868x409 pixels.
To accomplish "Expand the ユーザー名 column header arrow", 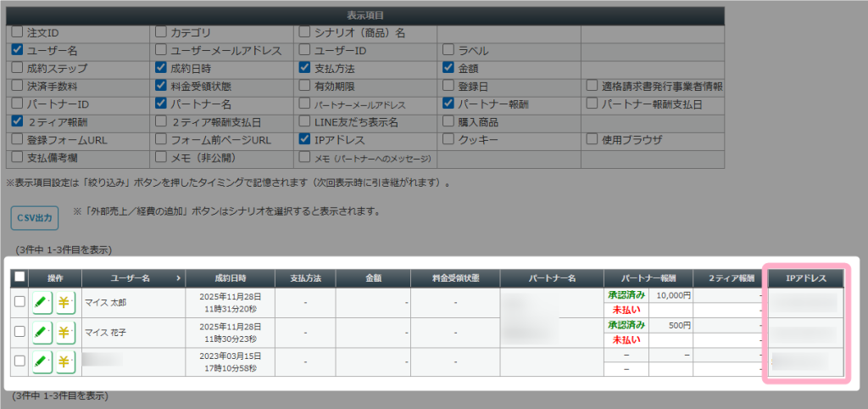I will point(178,277).
